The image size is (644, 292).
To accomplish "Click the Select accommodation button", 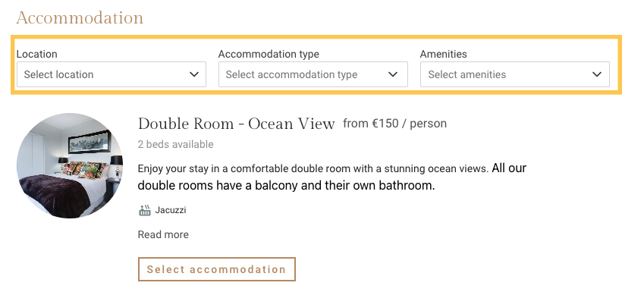I will coord(217,269).
